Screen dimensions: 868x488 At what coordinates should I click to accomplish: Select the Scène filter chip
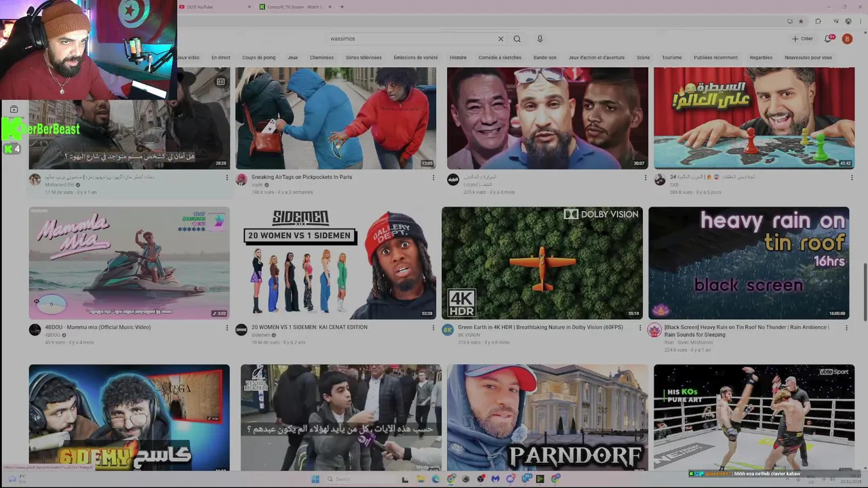643,58
